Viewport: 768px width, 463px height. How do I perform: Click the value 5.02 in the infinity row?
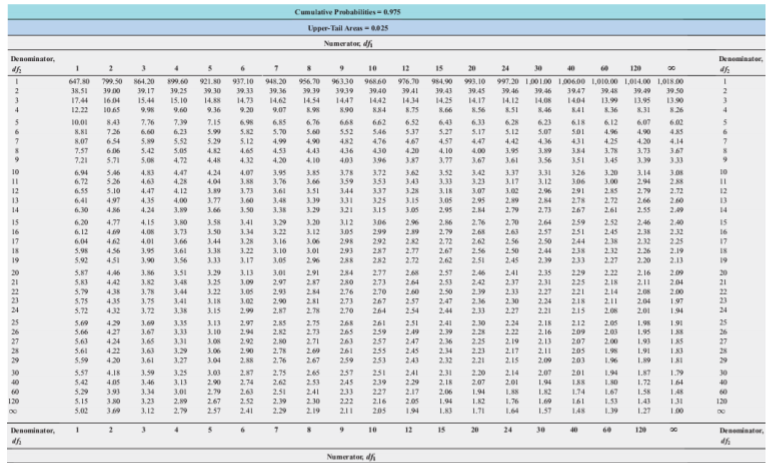click(x=81, y=411)
